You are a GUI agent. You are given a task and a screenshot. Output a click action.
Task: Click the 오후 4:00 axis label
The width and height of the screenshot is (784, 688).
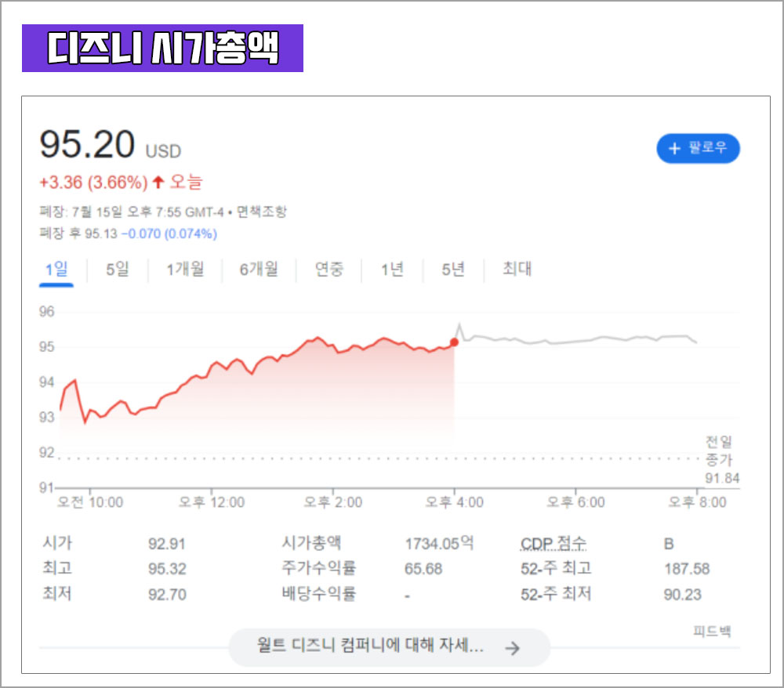point(454,502)
